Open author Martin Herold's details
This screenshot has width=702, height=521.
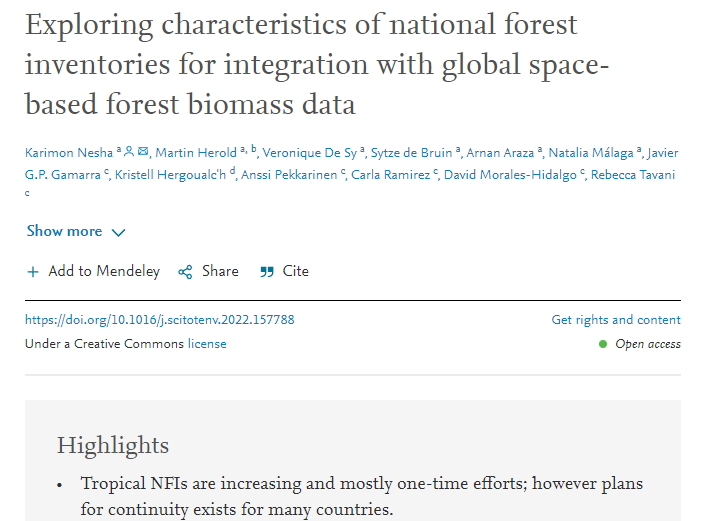196,153
